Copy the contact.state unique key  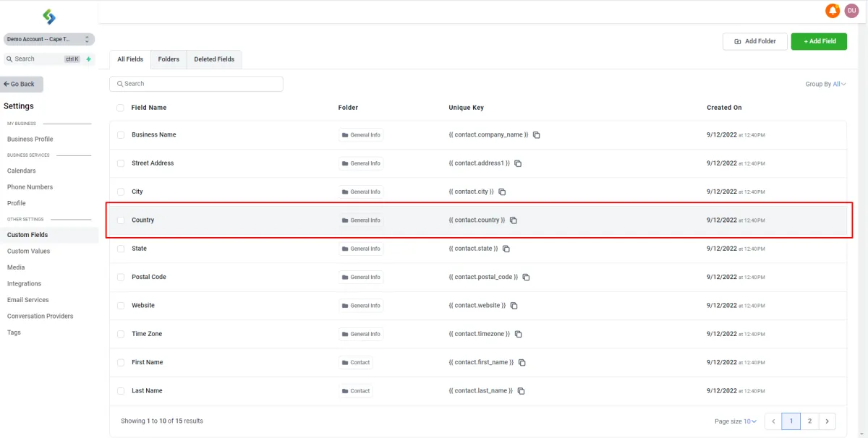[506, 249]
